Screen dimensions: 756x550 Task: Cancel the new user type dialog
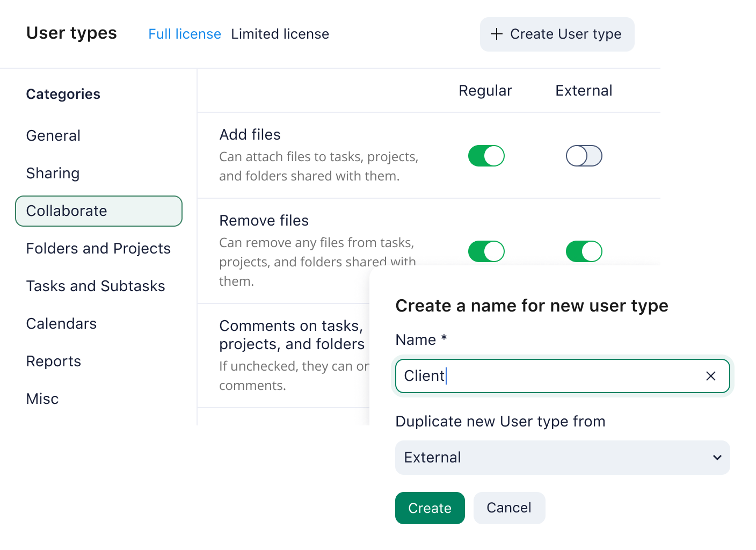(509, 508)
